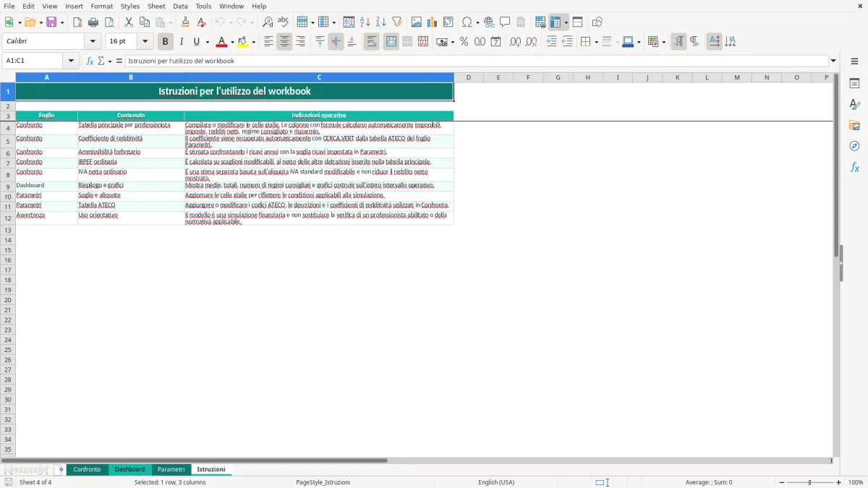Open Print Preview

109,22
